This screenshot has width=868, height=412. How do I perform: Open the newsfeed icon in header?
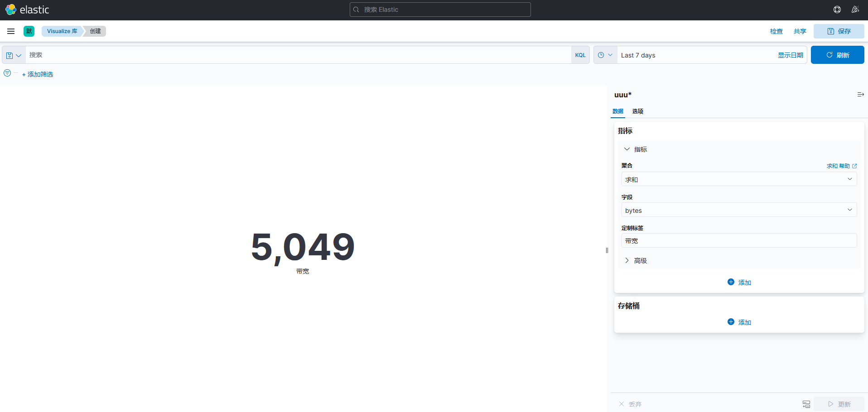point(855,10)
